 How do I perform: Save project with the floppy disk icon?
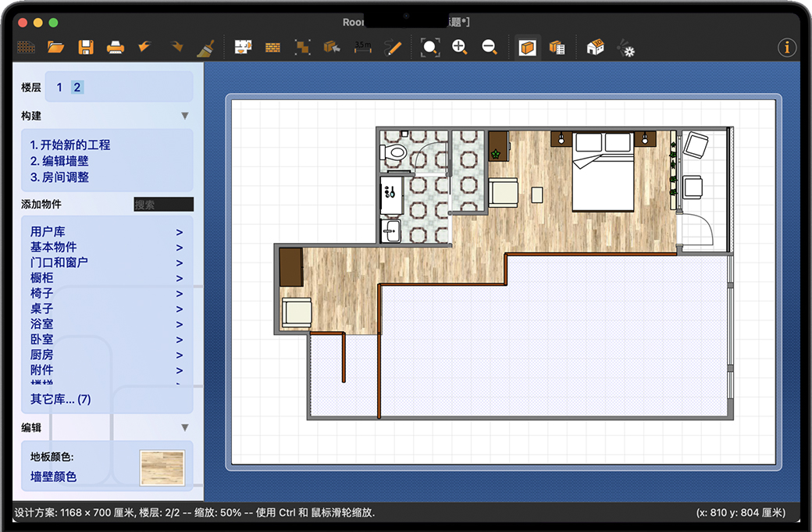85,48
